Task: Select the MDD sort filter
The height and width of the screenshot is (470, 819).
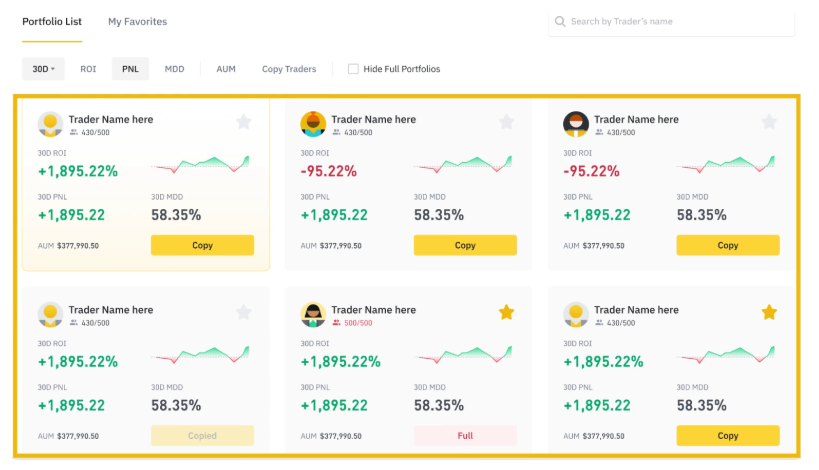Action: pos(174,69)
